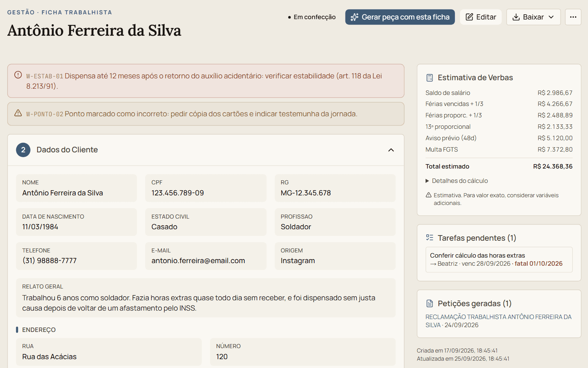Click the Origem field showing Instagram

pos(335,256)
